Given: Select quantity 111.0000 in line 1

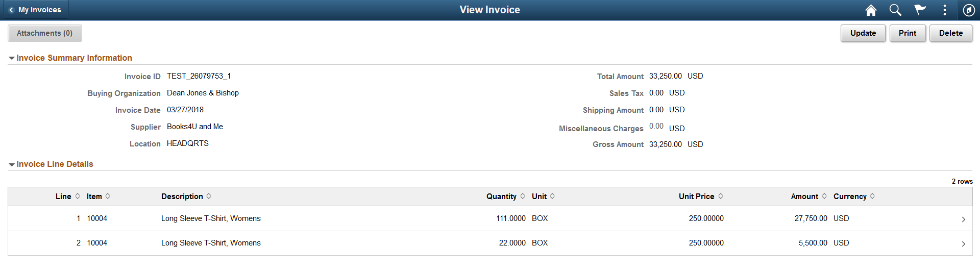Looking at the screenshot, I should [511, 218].
